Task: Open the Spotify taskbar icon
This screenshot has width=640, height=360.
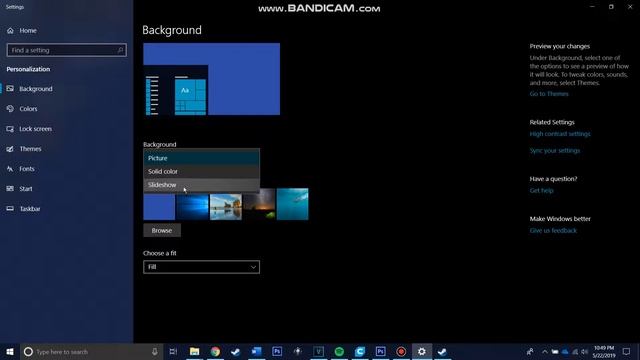Action: coord(339,351)
